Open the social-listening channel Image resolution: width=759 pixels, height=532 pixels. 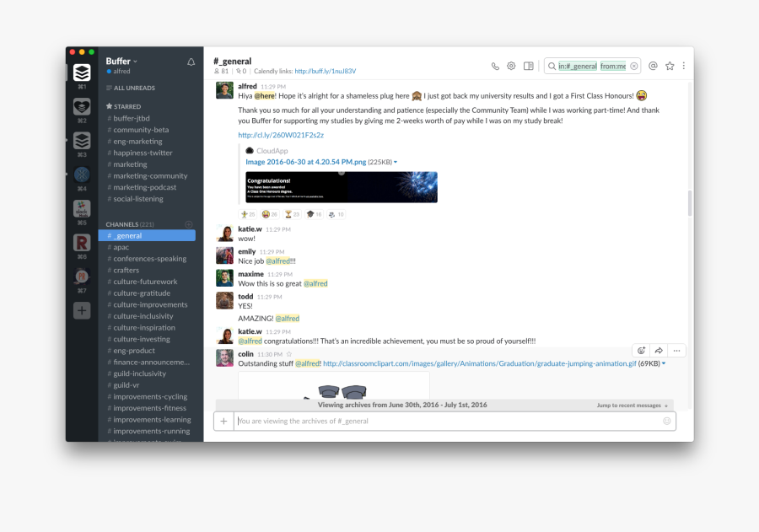pyautogui.click(x=137, y=199)
